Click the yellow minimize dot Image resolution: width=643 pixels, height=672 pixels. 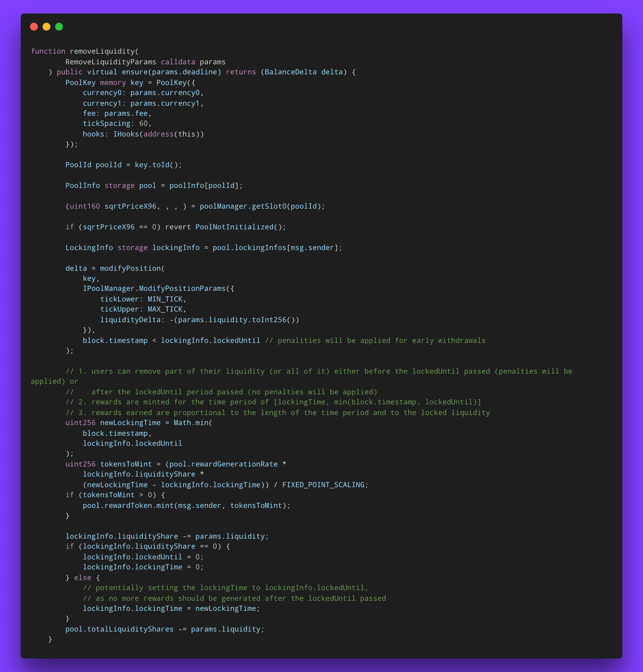click(x=46, y=27)
